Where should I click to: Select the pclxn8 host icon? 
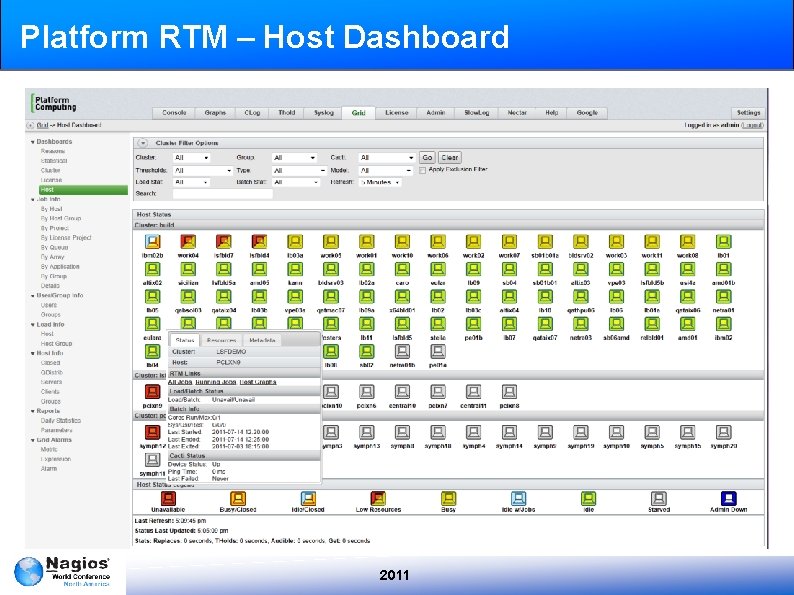click(x=509, y=391)
